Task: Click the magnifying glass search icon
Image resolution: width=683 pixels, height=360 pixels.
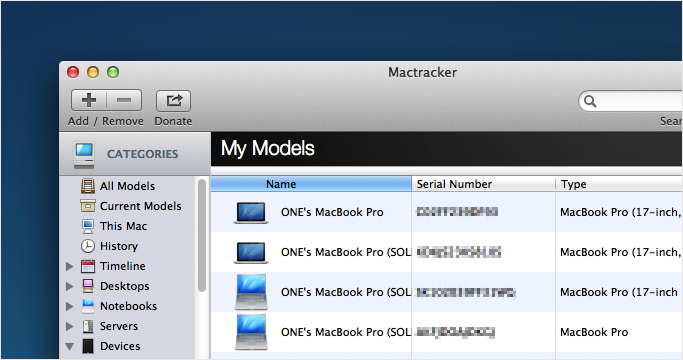Action: [590, 101]
